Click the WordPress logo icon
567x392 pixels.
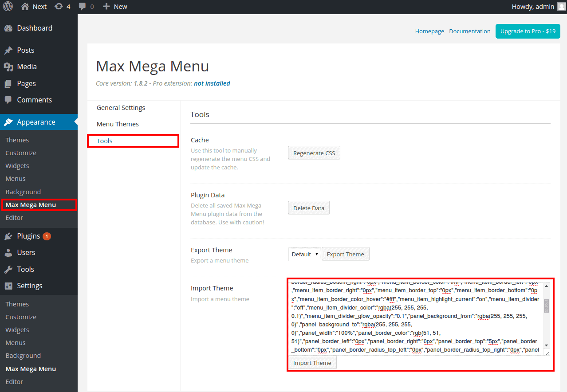[x=9, y=7]
